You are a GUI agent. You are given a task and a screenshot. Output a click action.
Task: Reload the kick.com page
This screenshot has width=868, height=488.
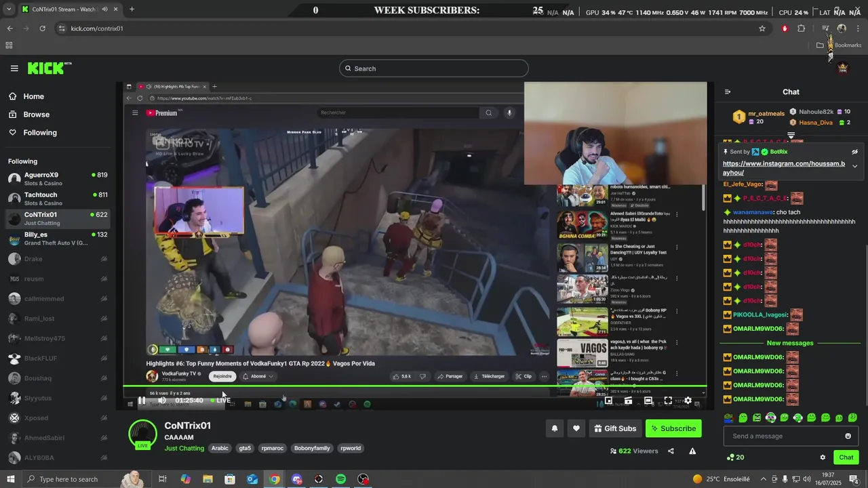pyautogui.click(x=42, y=28)
